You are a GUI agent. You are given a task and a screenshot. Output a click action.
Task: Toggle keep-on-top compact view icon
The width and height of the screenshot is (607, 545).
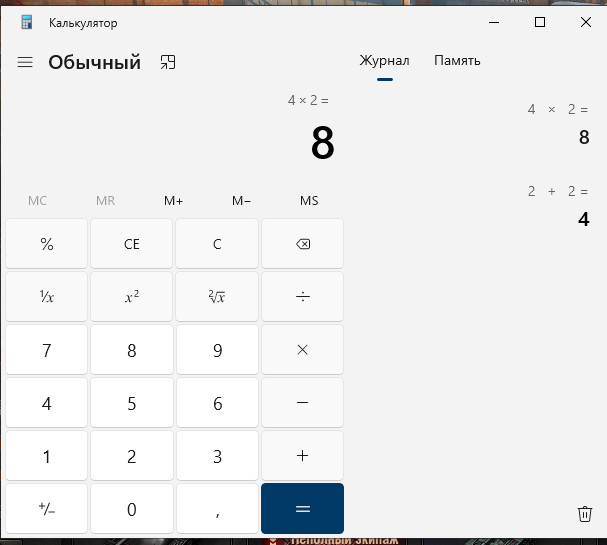[168, 62]
